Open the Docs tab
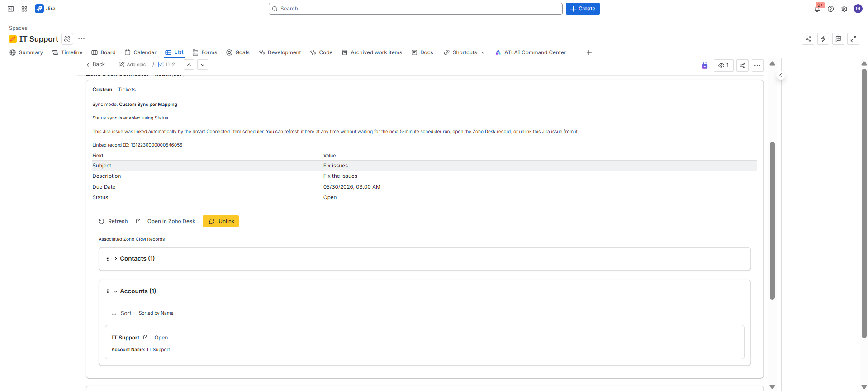 coord(422,52)
